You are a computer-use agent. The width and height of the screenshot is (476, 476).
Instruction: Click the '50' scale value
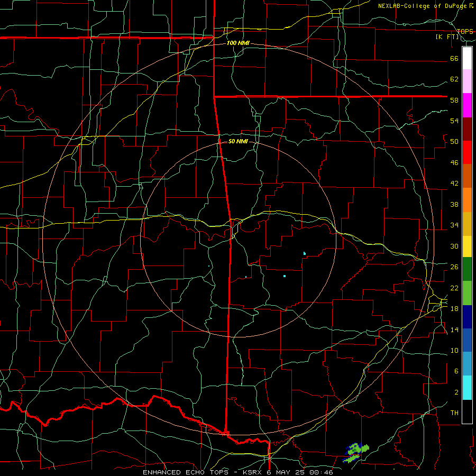pyautogui.click(x=454, y=142)
